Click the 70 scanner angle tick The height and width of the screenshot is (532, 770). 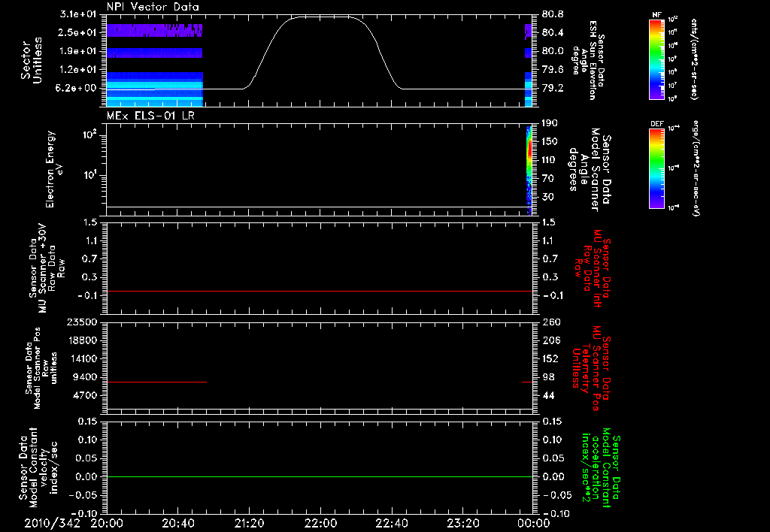pyautogui.click(x=548, y=179)
